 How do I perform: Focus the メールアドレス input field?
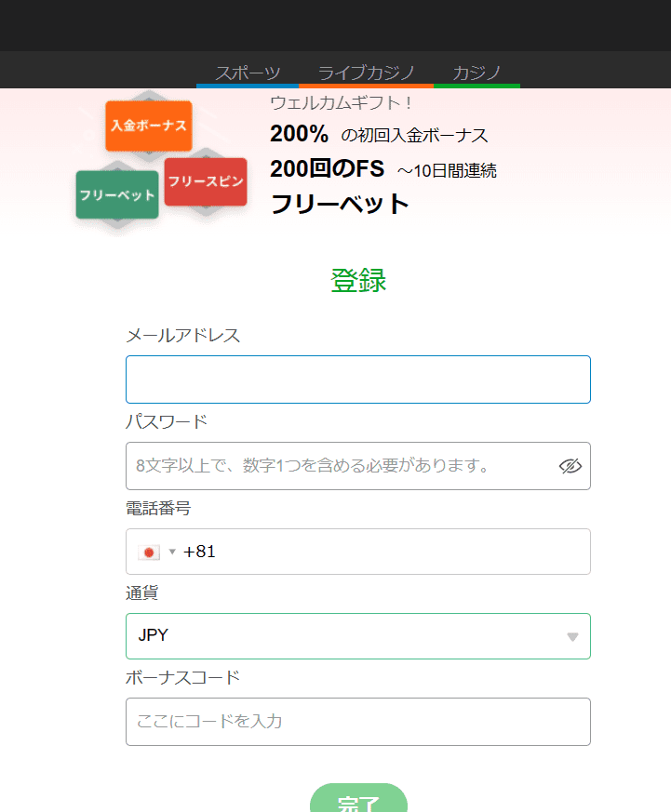(358, 379)
